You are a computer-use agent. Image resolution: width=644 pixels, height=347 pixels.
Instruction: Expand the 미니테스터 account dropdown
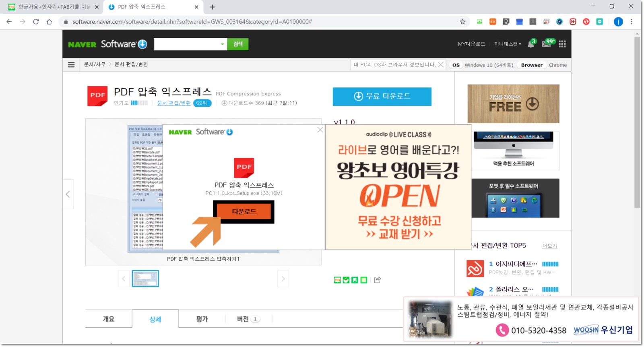pos(508,44)
